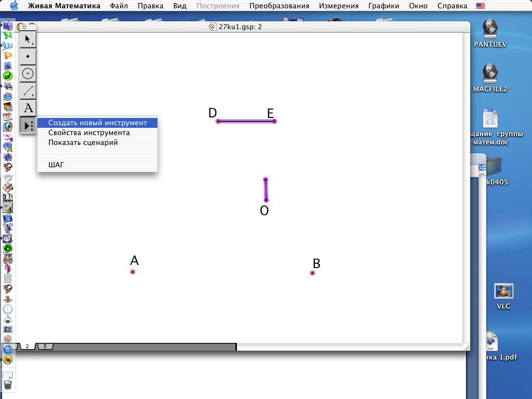Open the Преобразования menu
Image resolution: width=532 pixels, height=399 pixels.
pyautogui.click(x=279, y=6)
